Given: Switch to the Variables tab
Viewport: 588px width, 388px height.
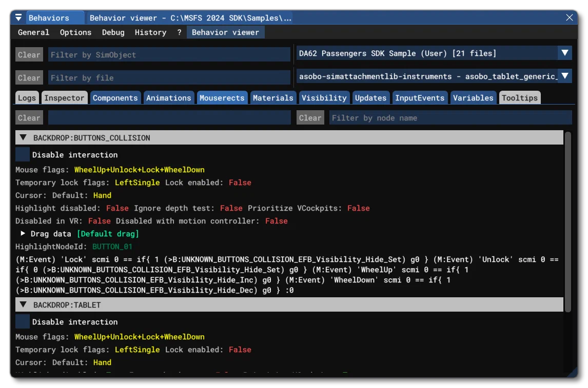Looking at the screenshot, I should 473,98.
